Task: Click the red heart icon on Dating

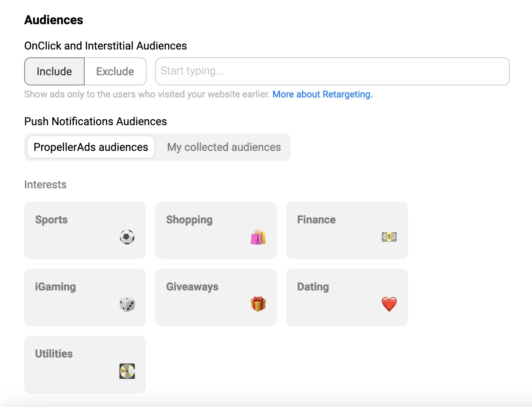Action: pos(389,304)
